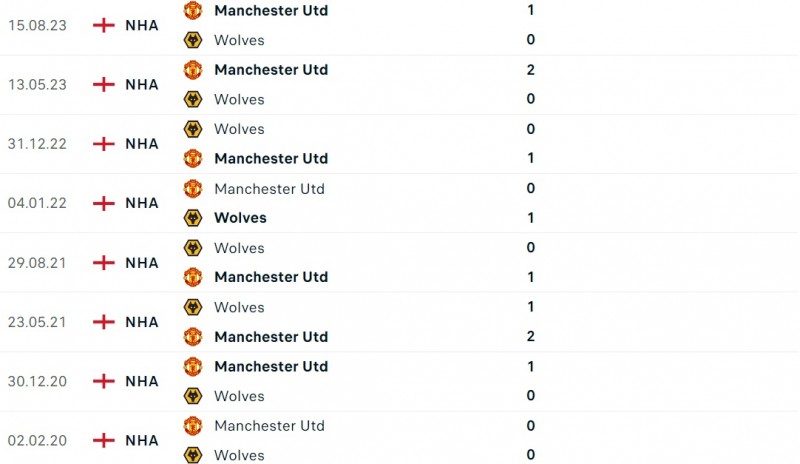Click Wolves crest in 04.01.22 match
This screenshot has height=464, width=800.
[193, 218]
